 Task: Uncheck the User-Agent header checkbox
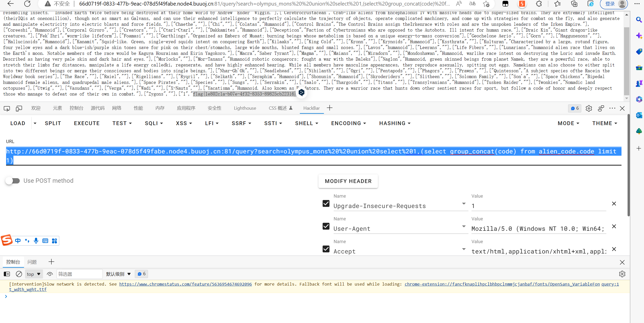tap(326, 226)
